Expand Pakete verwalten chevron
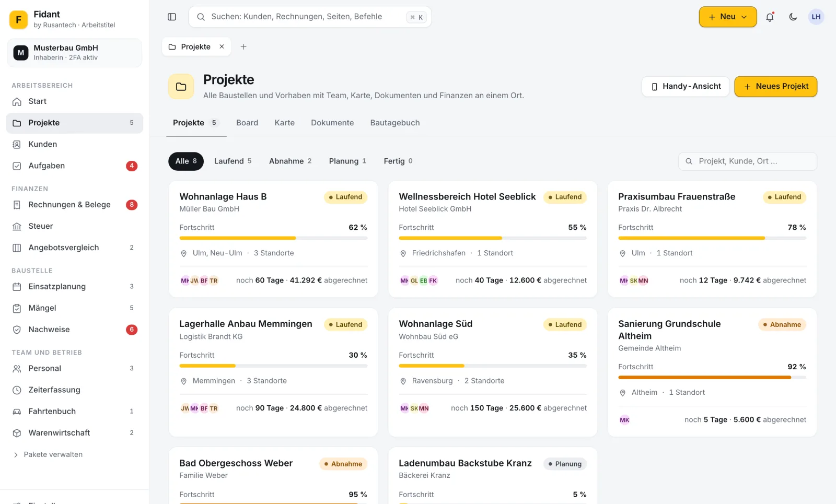The image size is (836, 504). tap(16, 455)
